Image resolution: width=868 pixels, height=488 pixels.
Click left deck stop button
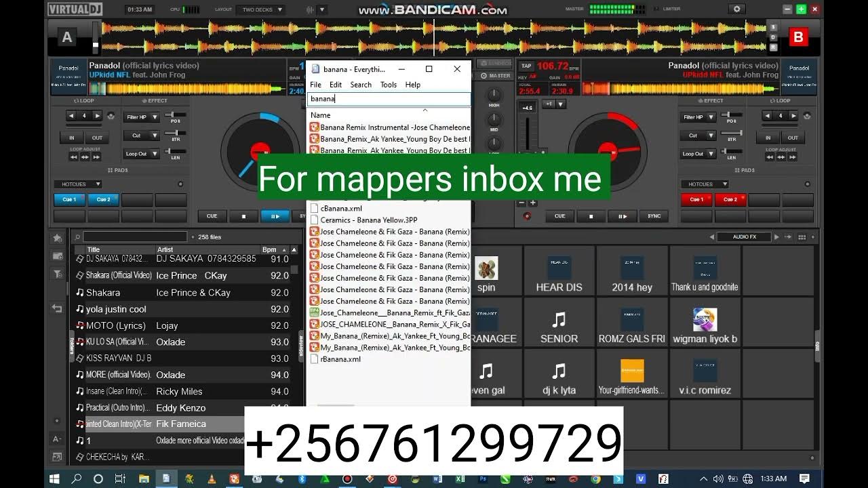click(x=244, y=216)
